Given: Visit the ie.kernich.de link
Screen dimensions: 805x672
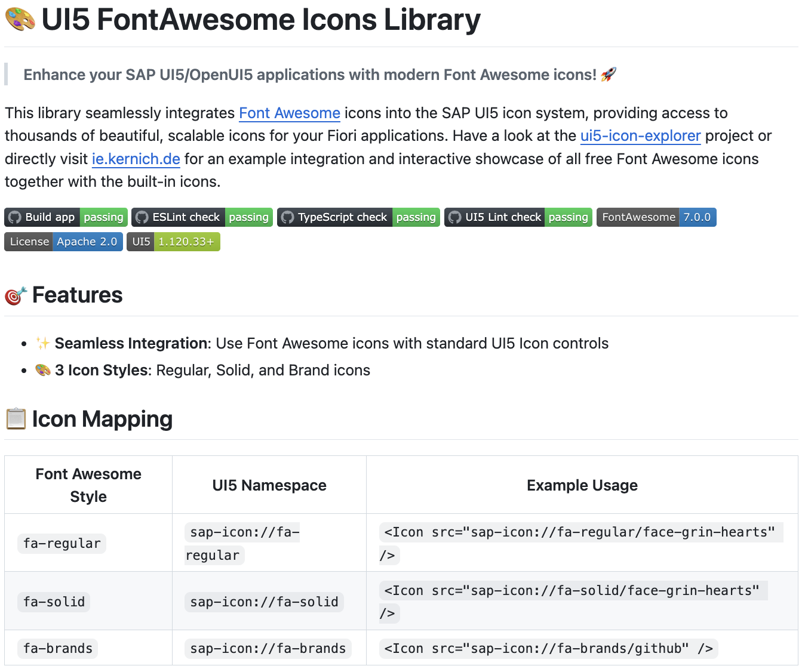Looking at the screenshot, I should (136, 159).
